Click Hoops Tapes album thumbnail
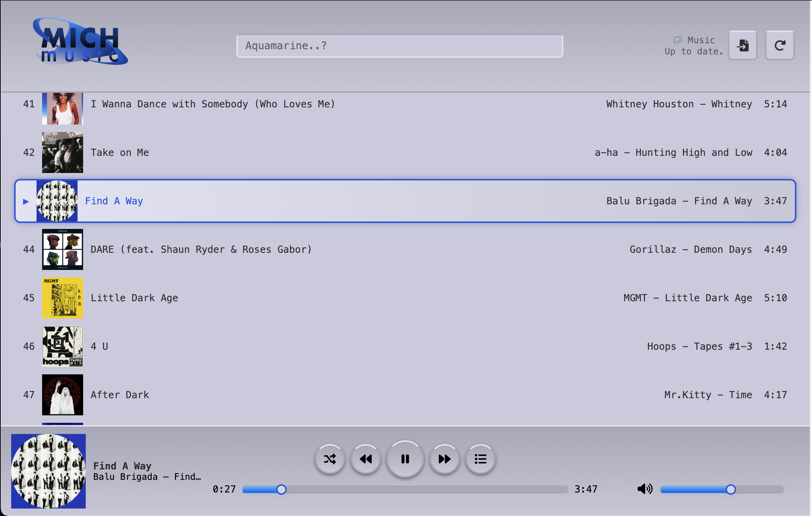 [x=63, y=346]
